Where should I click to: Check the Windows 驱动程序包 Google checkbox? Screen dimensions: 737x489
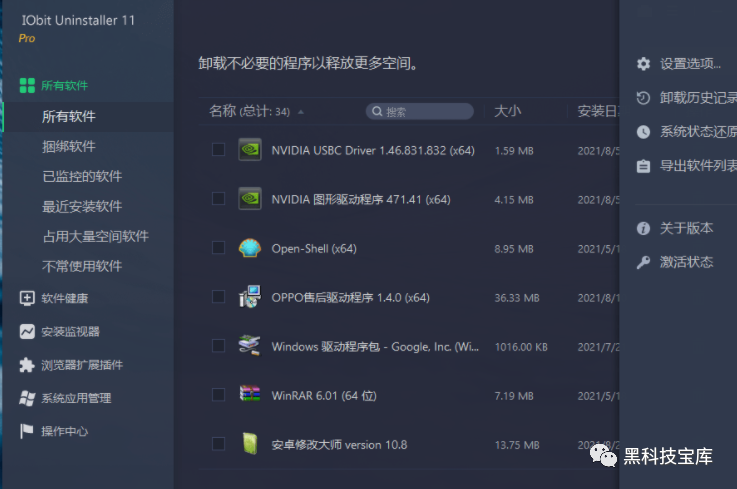(218, 346)
